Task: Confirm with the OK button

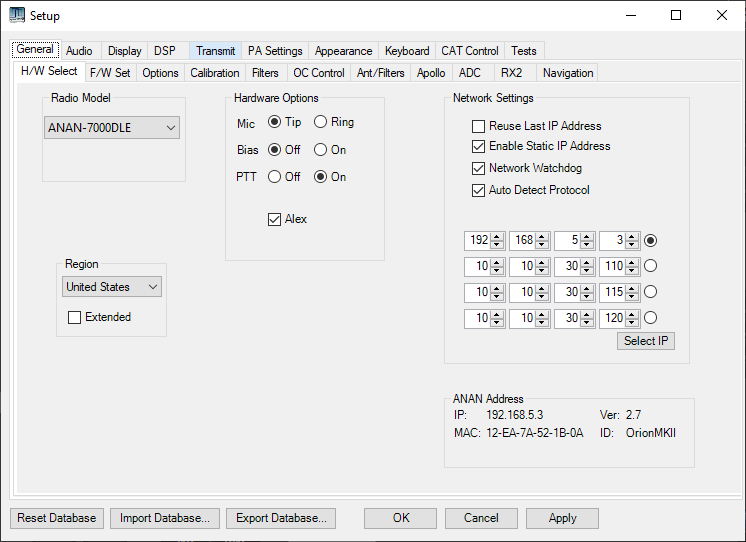Action: point(401,518)
